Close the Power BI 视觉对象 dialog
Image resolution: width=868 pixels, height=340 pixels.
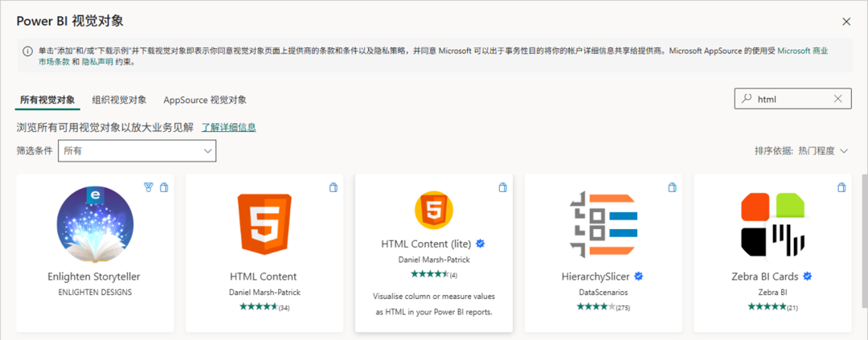pyautogui.click(x=845, y=22)
